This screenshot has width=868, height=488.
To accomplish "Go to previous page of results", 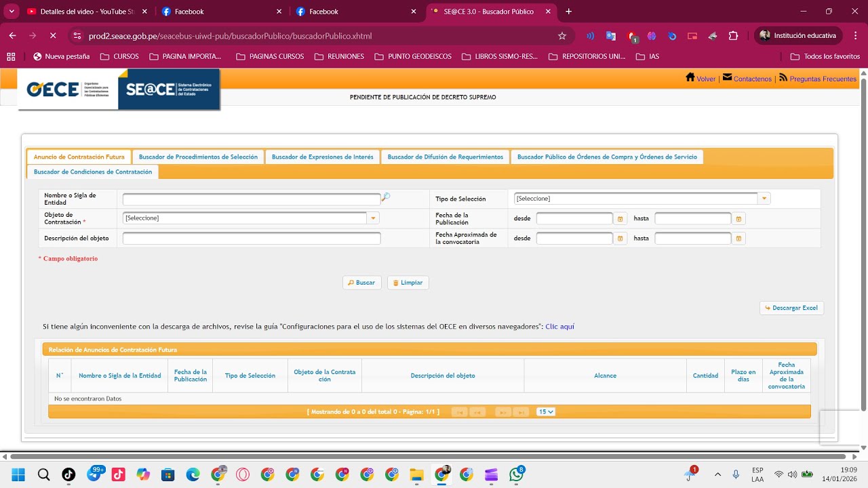I will tap(477, 411).
